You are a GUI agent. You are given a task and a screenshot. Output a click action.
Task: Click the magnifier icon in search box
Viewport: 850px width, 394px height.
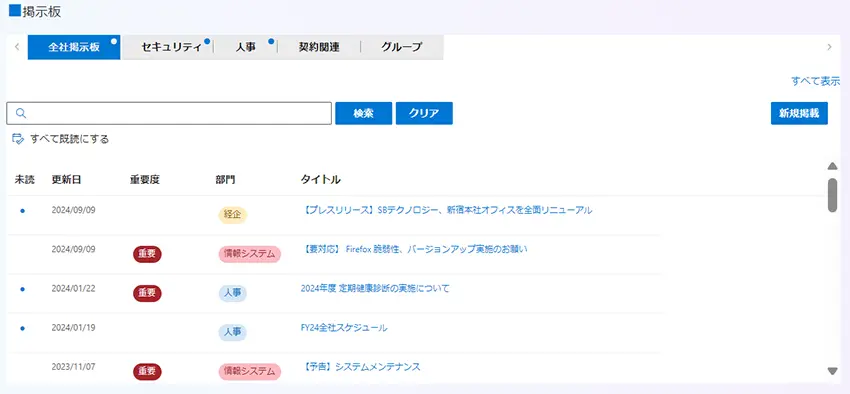(x=21, y=113)
